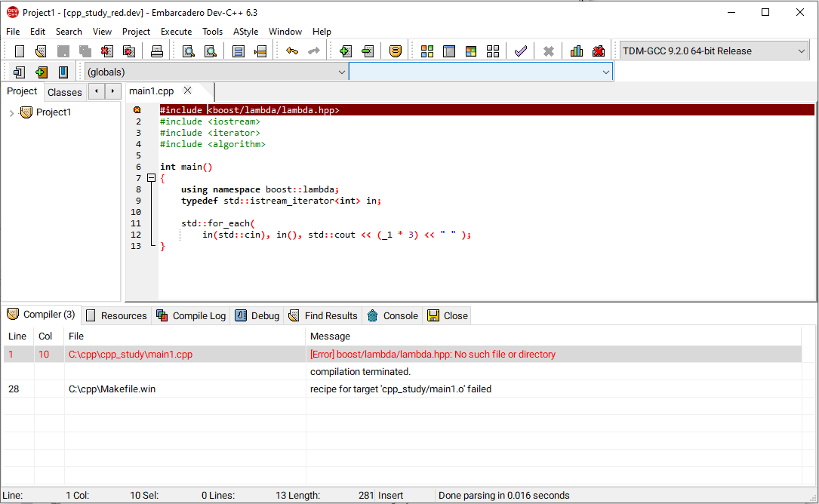This screenshot has height=504, width=819.
Task: Expand the Project1 tree node
Action: coord(11,113)
